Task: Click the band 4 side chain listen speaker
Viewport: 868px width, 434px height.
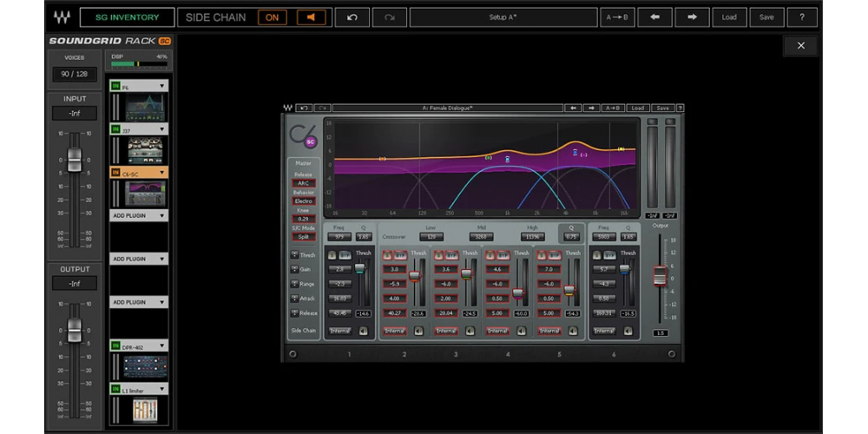Action: [522, 331]
